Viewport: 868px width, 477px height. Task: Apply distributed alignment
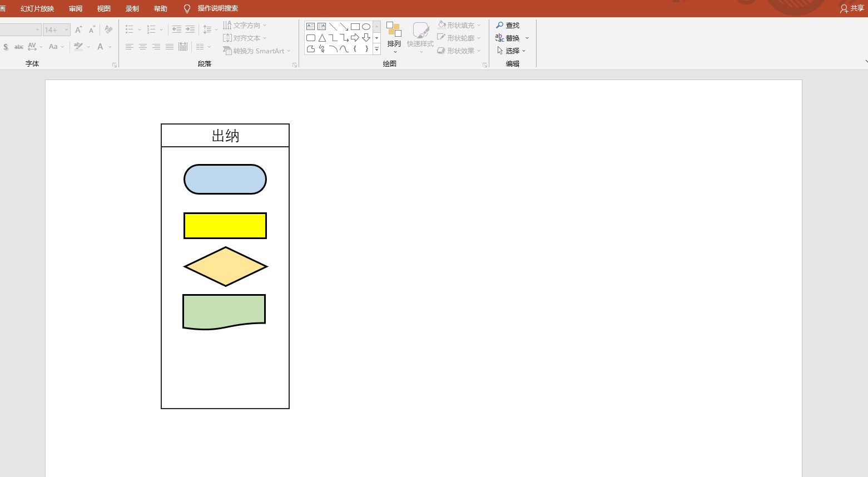point(183,47)
